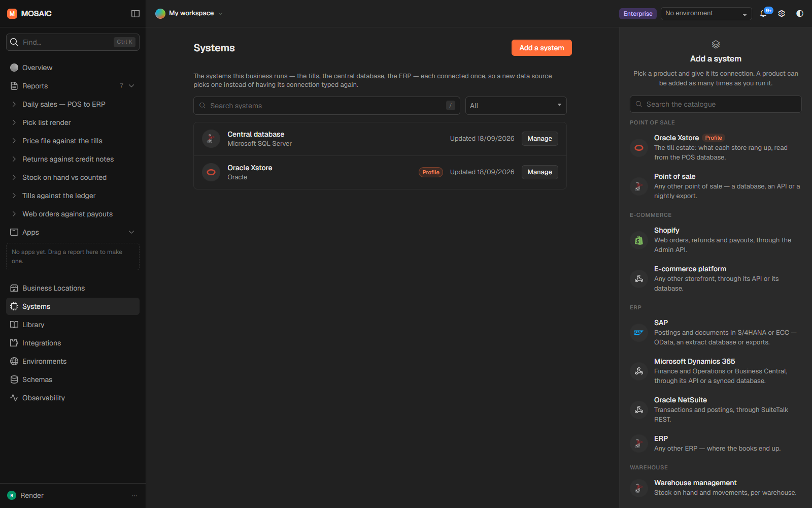
Task: Expand Daily sales — POS to ERP
Action: pyautogui.click(x=14, y=104)
